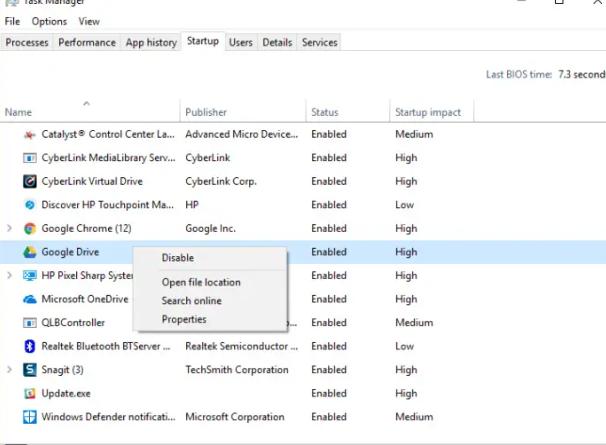Click the Windows Defender notification shield icon
606x445 pixels.
coord(30,417)
